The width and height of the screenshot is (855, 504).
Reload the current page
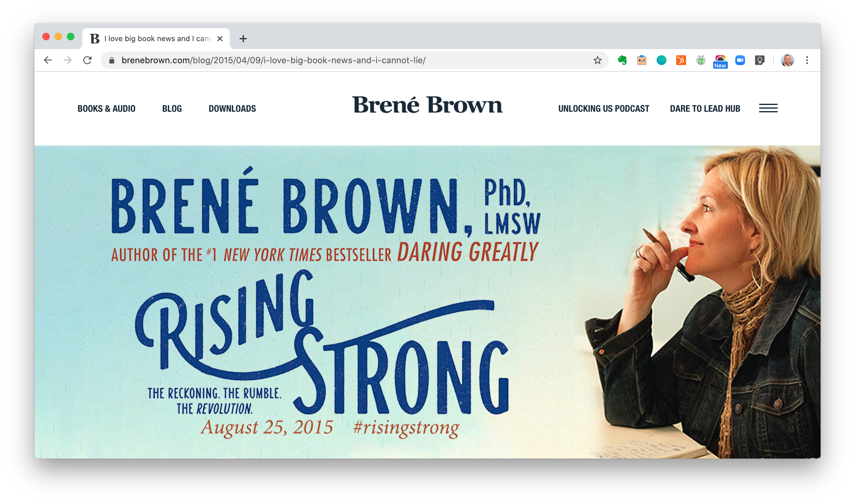(87, 60)
